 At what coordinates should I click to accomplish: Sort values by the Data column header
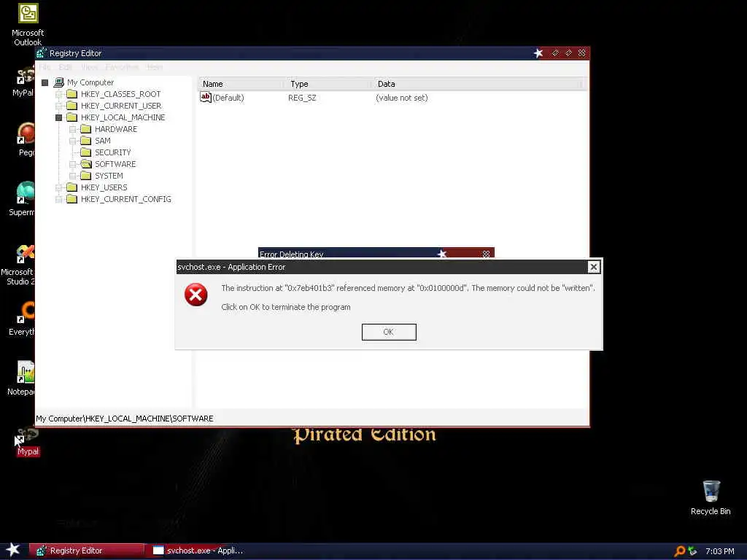[477, 84]
